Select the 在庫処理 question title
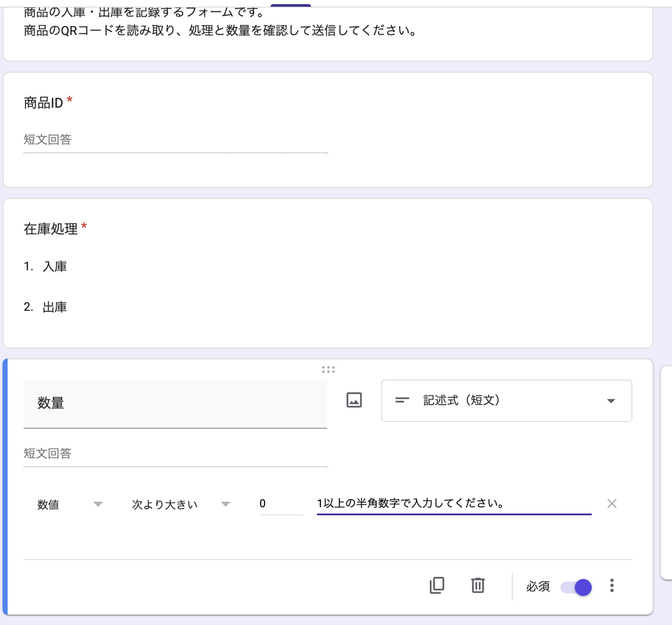This screenshot has height=625, width=672. (51, 229)
